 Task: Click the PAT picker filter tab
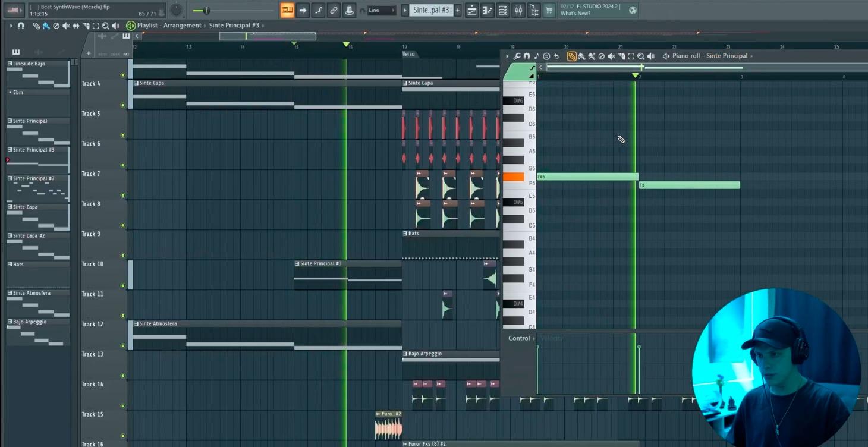click(x=126, y=54)
